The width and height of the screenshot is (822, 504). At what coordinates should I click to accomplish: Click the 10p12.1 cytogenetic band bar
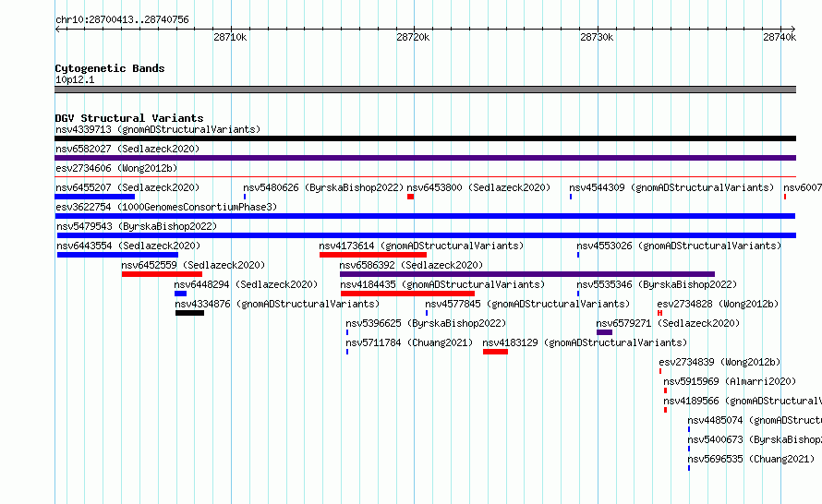(x=425, y=90)
